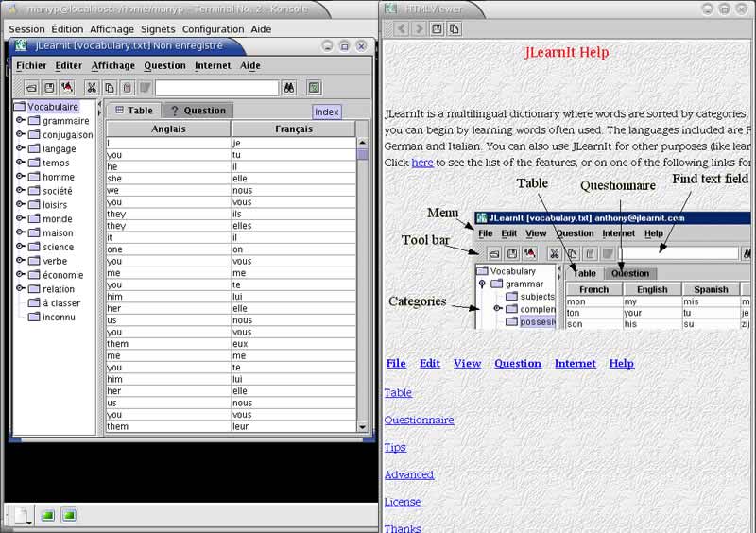Select the first green terminal session icon

point(47,516)
